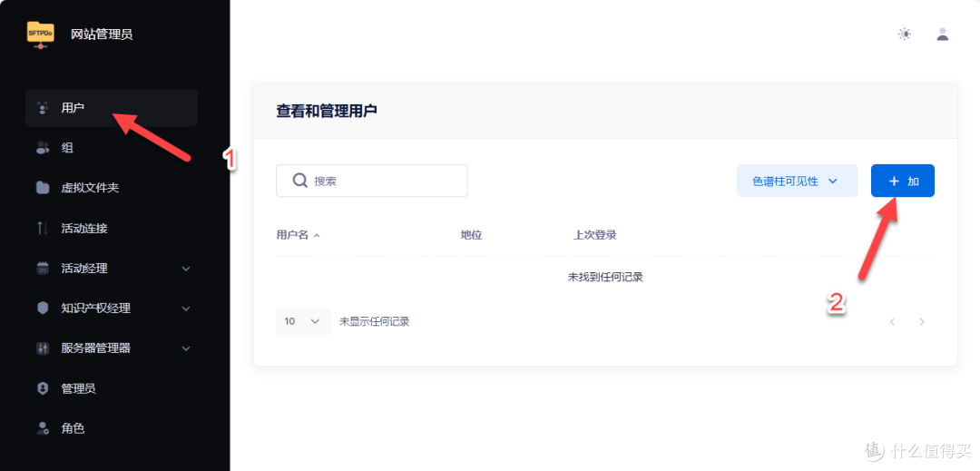Expand 知识产权经理 submenu chevron
This screenshot has height=471, width=980.
tap(186, 309)
